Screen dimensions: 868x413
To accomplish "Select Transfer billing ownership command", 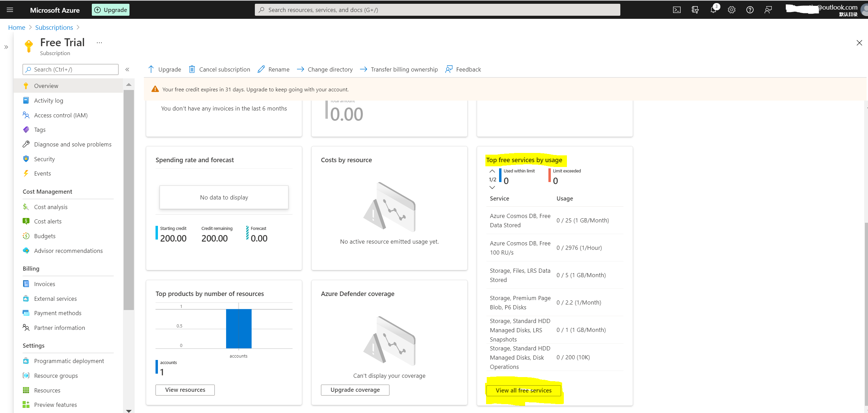I will click(399, 69).
